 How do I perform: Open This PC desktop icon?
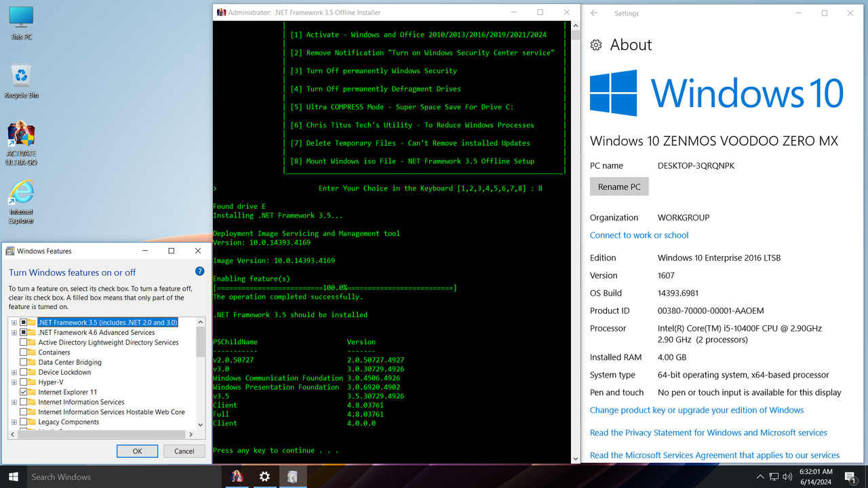[21, 22]
